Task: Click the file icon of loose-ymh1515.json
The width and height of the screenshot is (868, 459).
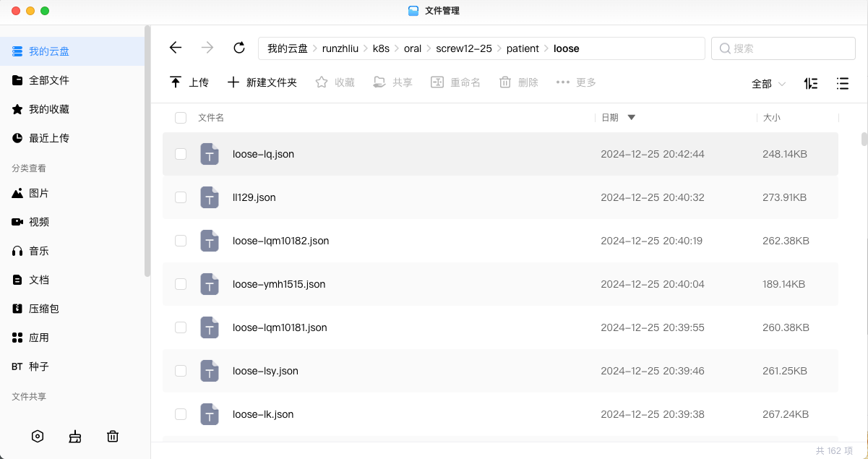Action: [210, 284]
